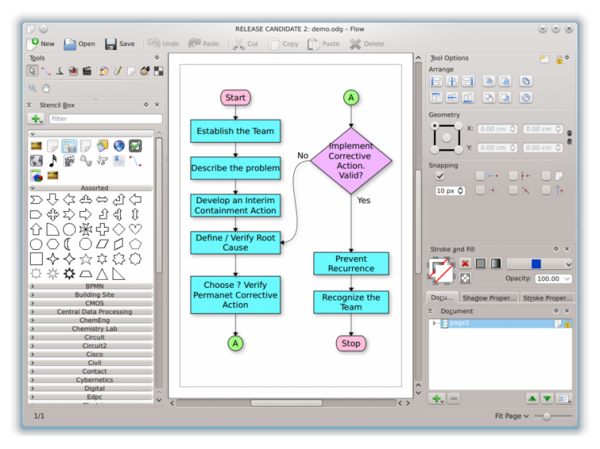Viewport: 600px width, 449px height.
Task: Tick the first unchecked snapping option checkbox
Action: click(x=480, y=176)
